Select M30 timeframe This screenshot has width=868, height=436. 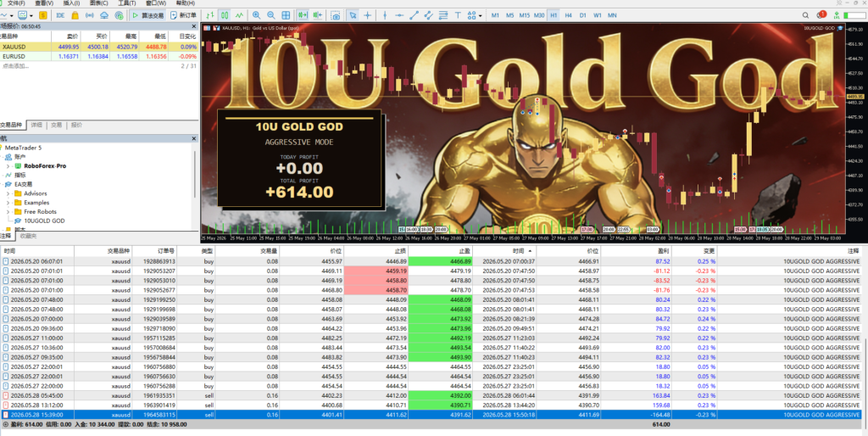pyautogui.click(x=539, y=15)
